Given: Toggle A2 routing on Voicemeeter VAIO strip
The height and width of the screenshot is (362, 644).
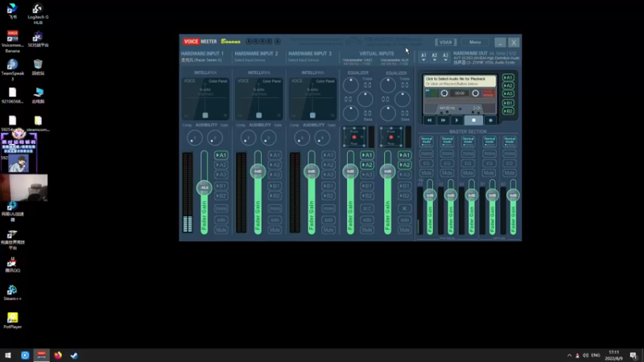Looking at the screenshot, I should [x=367, y=165].
